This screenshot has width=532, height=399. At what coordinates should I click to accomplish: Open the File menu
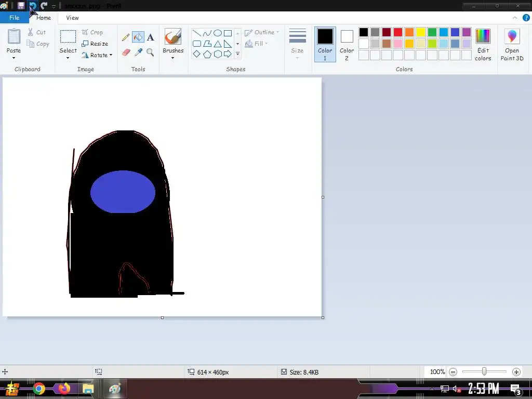pyautogui.click(x=14, y=18)
